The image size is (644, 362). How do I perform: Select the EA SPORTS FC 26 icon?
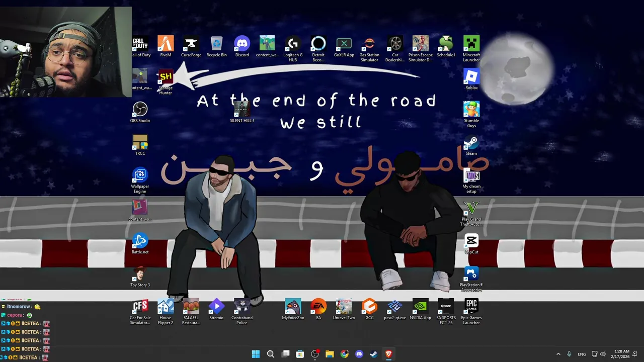point(446,312)
